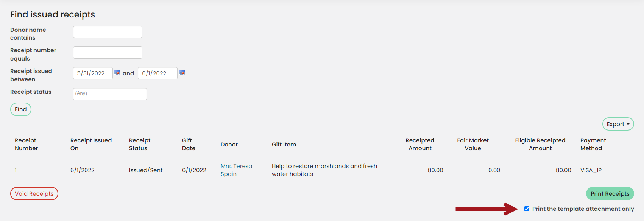Open donor Mrs. Teresa Spain link
Viewport: 644px width, 221px height.
tap(236, 170)
